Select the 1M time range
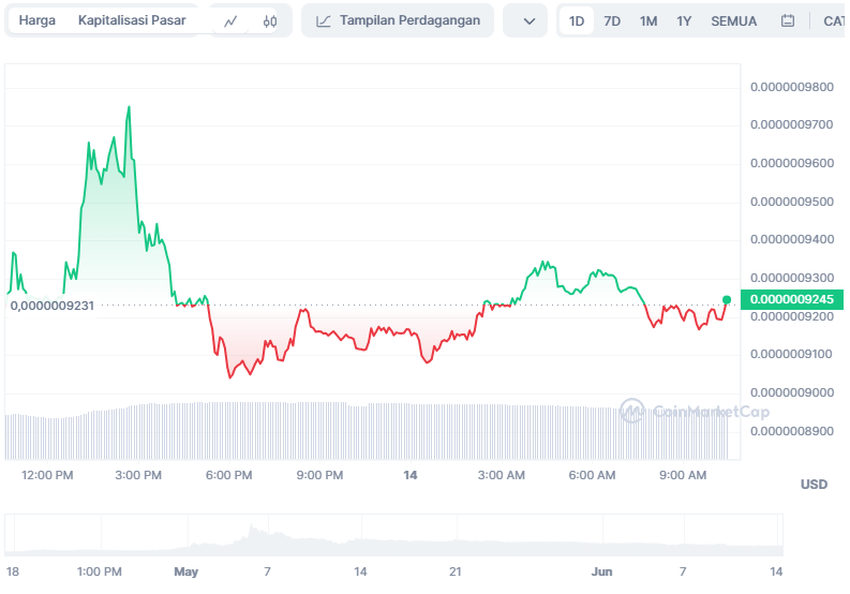The width and height of the screenshot is (850, 594). [648, 21]
